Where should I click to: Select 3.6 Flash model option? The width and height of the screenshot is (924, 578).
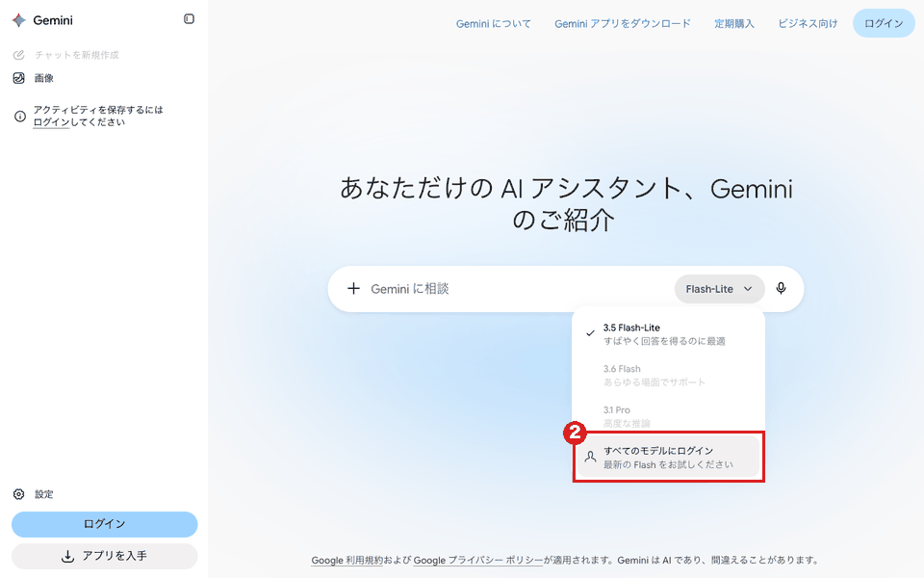tap(668, 375)
